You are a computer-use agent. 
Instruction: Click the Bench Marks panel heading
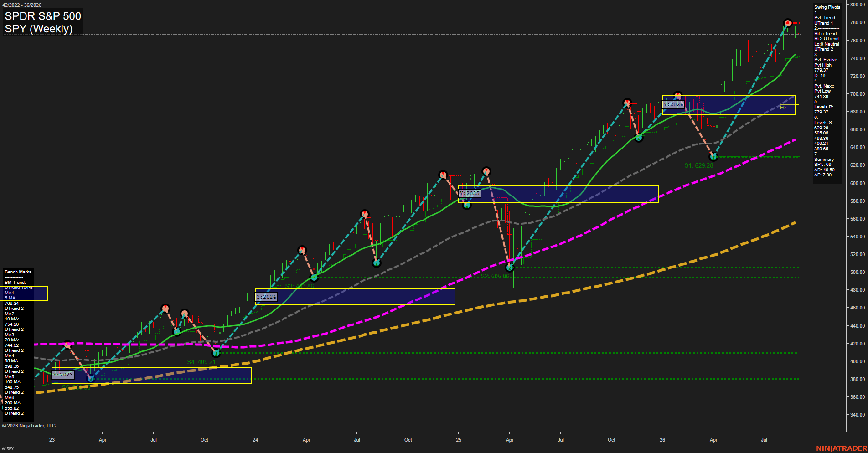pos(18,272)
